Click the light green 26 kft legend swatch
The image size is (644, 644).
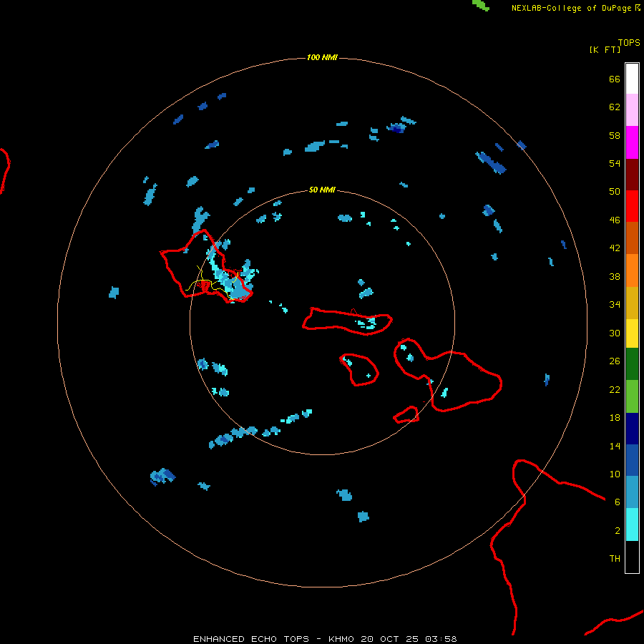pos(632,396)
